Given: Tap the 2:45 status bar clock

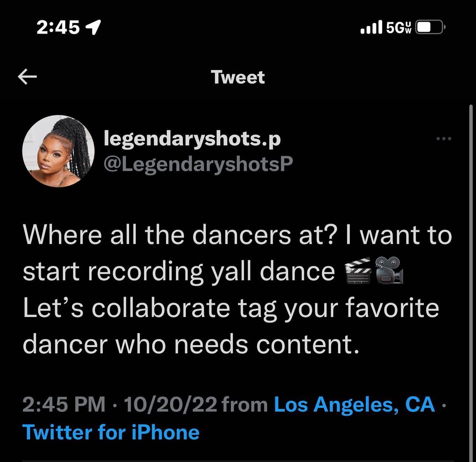Looking at the screenshot, I should (x=58, y=28).
